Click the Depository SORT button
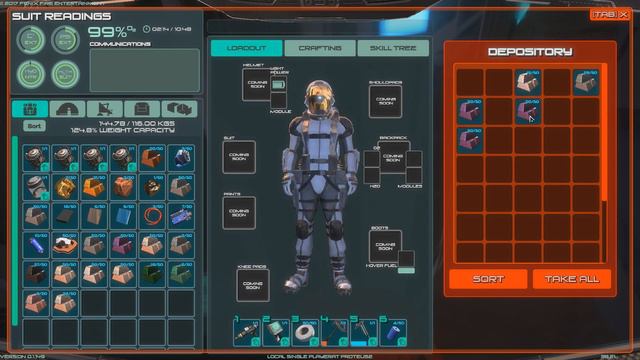Screen dimensions: 640x360 point(488,279)
